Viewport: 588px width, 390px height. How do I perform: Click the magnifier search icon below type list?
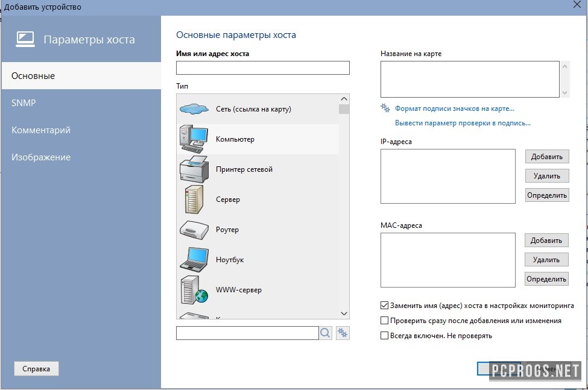point(326,333)
